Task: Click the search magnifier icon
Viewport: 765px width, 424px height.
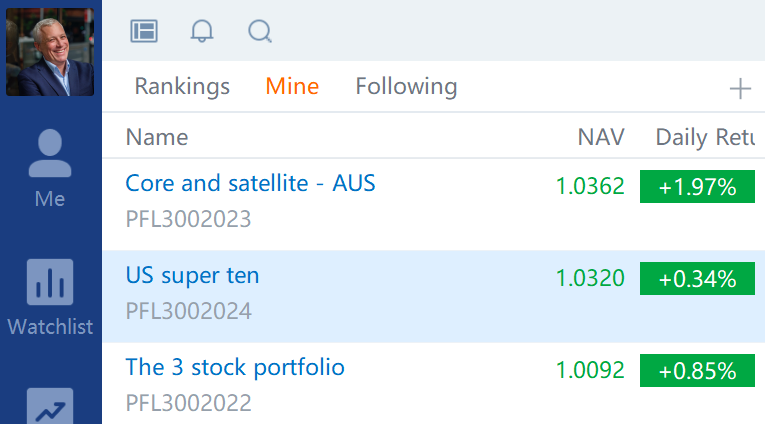Action: [260, 31]
